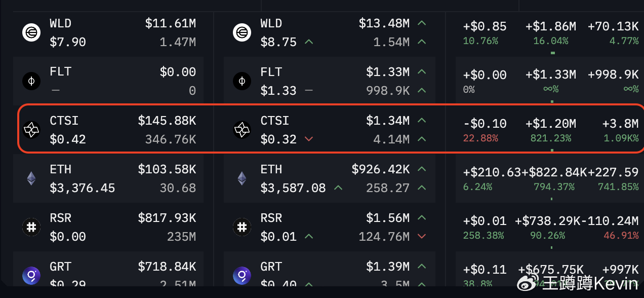Click the green up arrow beside ETH $3,587.08
Image resolution: width=644 pixels, height=298 pixels.
click(338, 188)
